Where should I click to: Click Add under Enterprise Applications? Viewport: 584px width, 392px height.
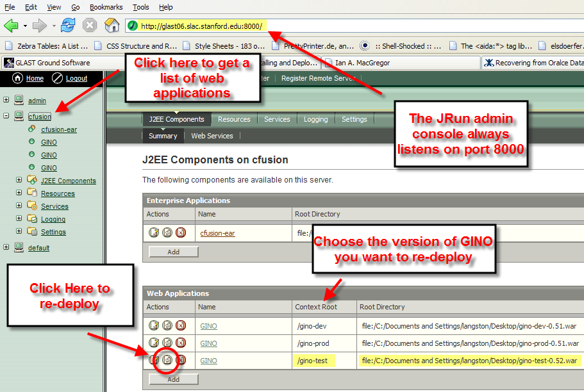click(174, 252)
